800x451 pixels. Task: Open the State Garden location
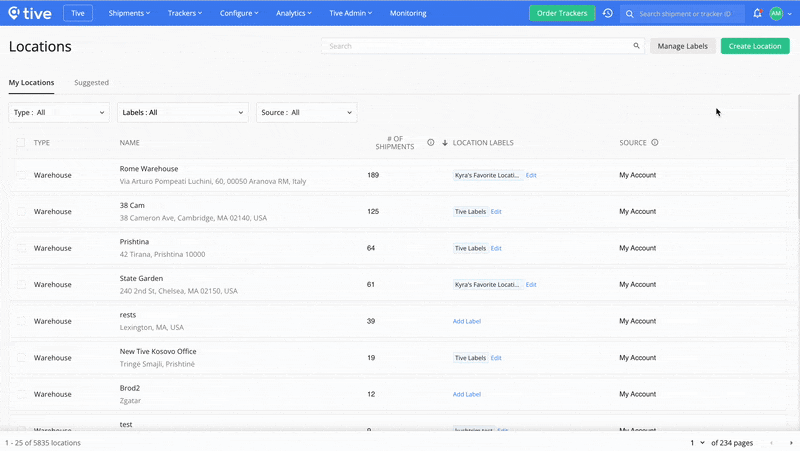[x=141, y=278]
